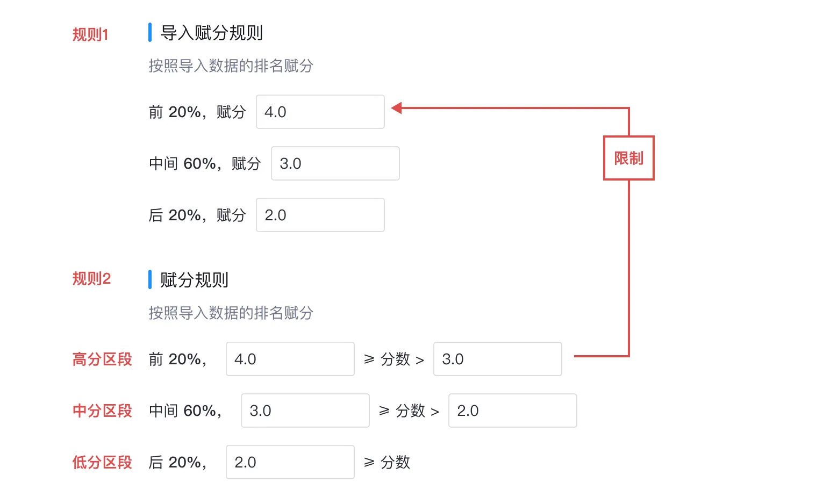Click the description text under 导入赋分规则 heading
The width and height of the screenshot is (816, 504).
tap(231, 66)
